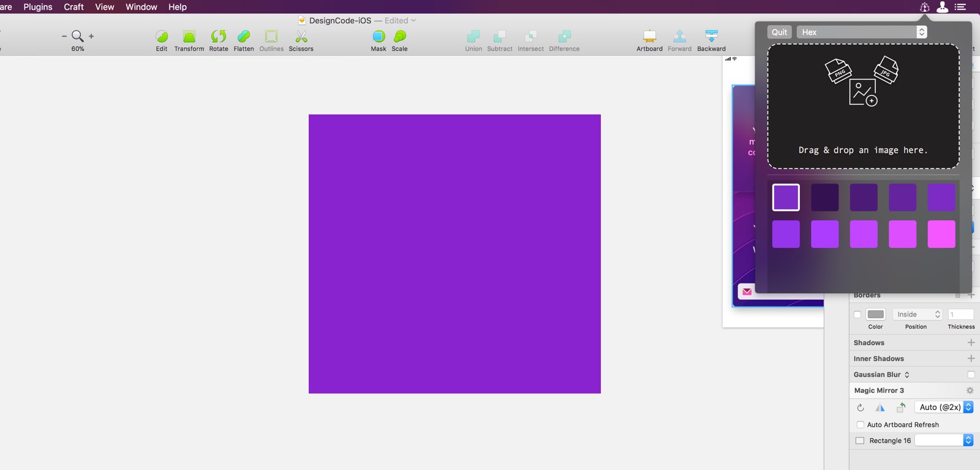Image resolution: width=980 pixels, height=470 pixels.
Task: Open the Craft menu
Action: point(73,7)
